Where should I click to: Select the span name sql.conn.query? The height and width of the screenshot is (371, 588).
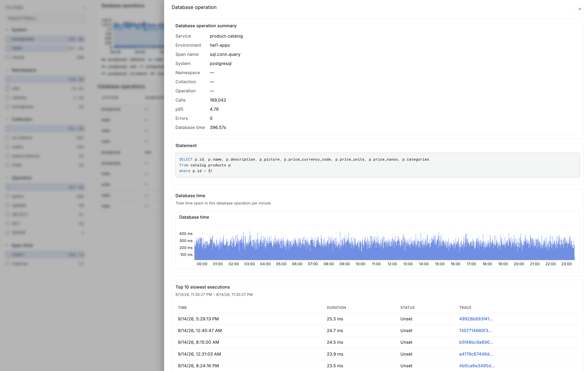click(x=225, y=54)
